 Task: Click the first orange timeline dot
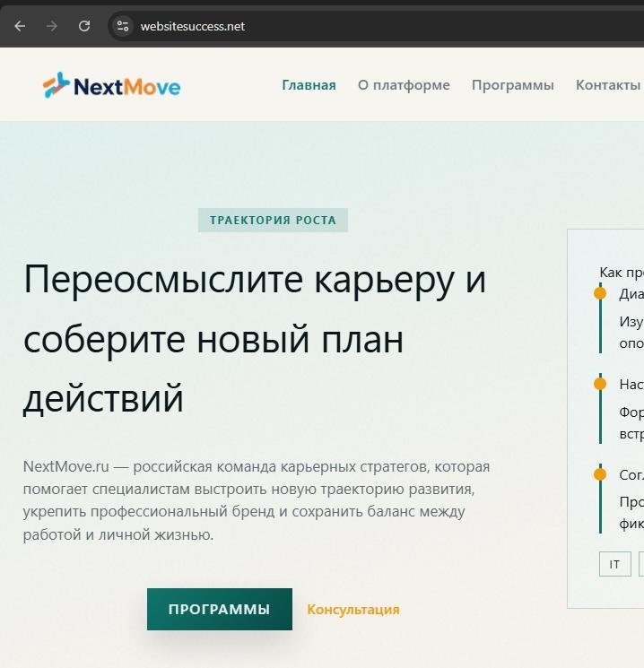600,293
